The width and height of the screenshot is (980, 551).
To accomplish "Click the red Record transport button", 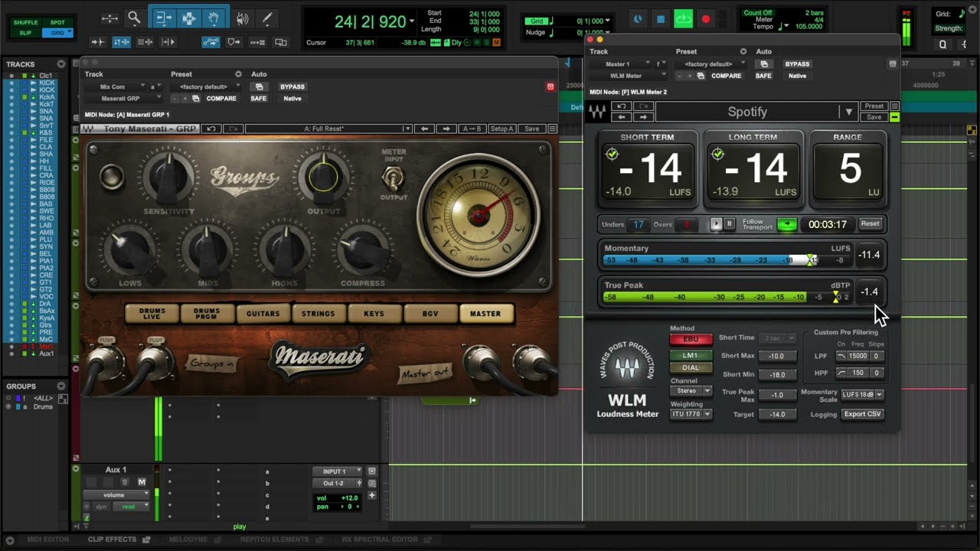I will [705, 19].
